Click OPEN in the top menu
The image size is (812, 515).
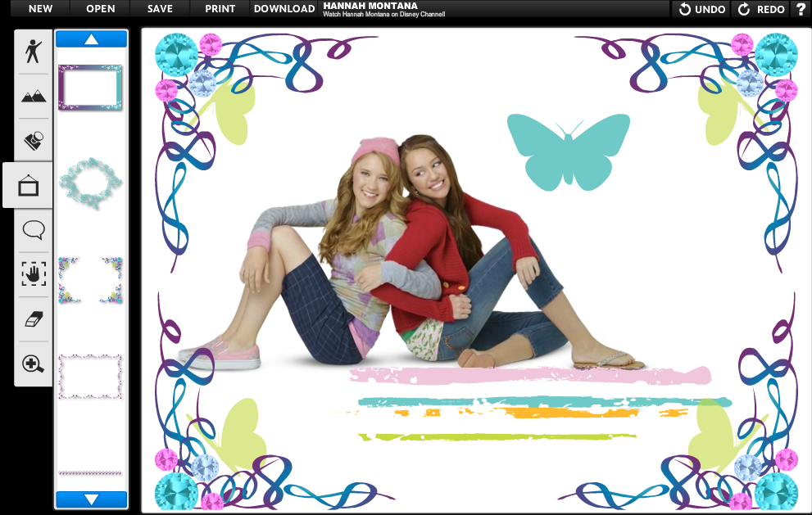tap(101, 9)
